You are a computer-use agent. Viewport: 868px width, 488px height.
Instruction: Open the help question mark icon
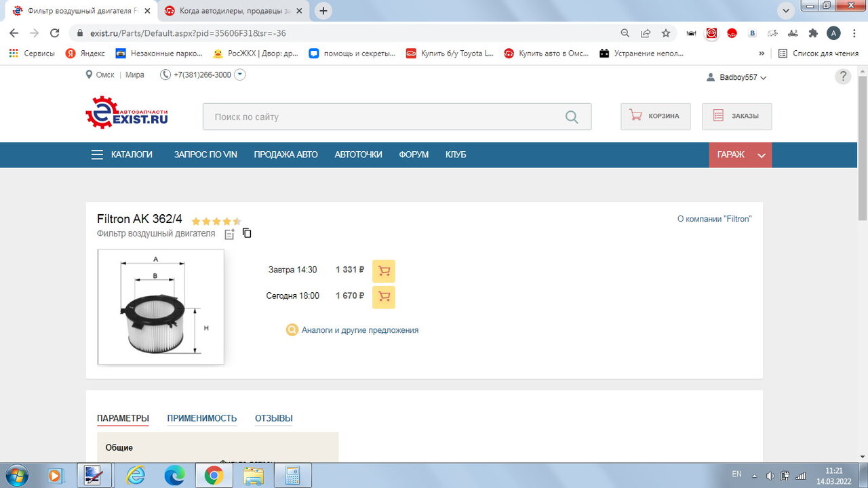(x=842, y=77)
